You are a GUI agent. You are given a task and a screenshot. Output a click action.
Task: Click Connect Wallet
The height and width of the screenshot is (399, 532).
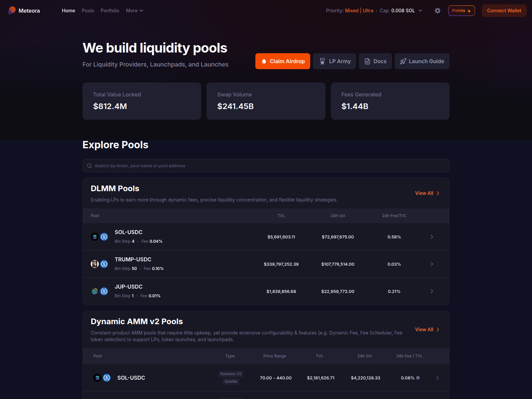pyautogui.click(x=504, y=11)
